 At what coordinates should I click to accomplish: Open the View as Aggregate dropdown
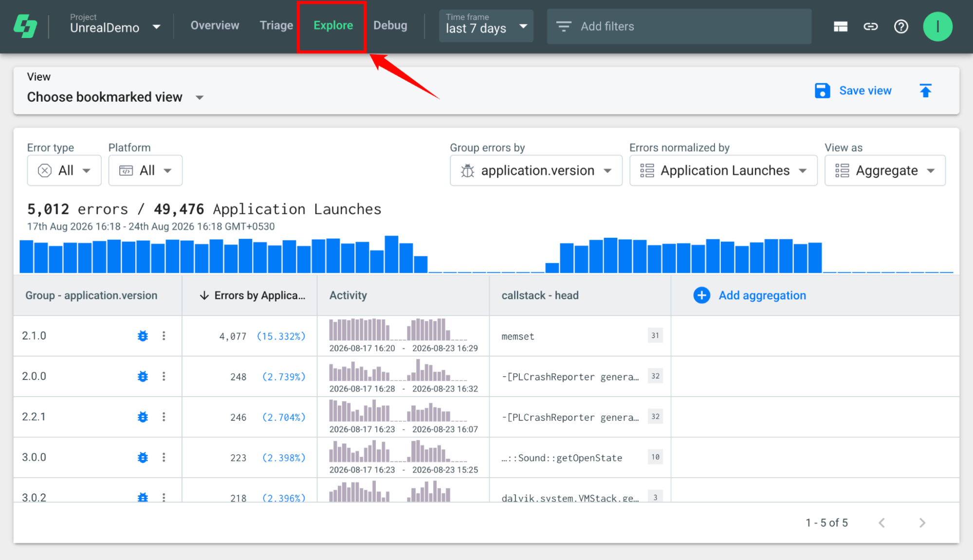(885, 170)
